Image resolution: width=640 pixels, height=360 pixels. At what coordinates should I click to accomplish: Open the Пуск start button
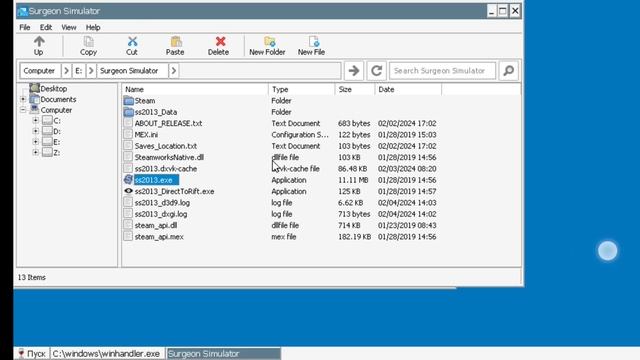click(x=32, y=353)
